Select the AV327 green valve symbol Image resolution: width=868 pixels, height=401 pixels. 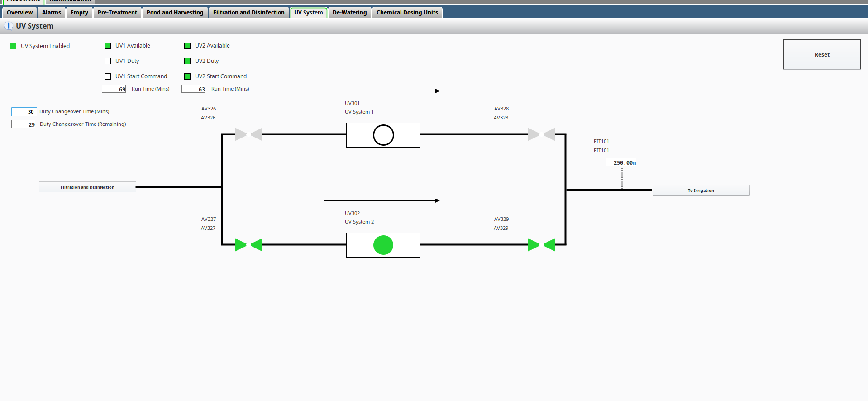pos(249,245)
